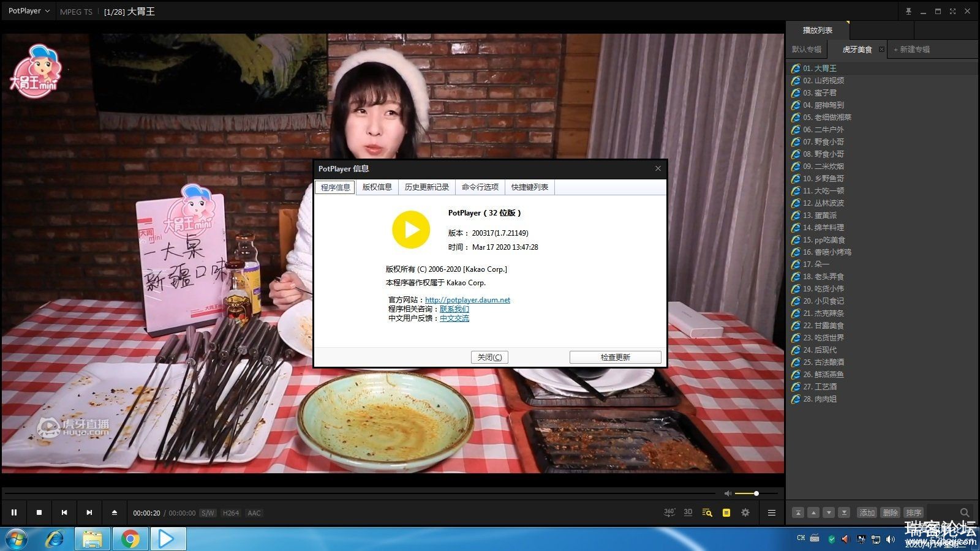Pin PotPlayer window on top
Viewport: 980px width, 551px height.
coord(908,11)
